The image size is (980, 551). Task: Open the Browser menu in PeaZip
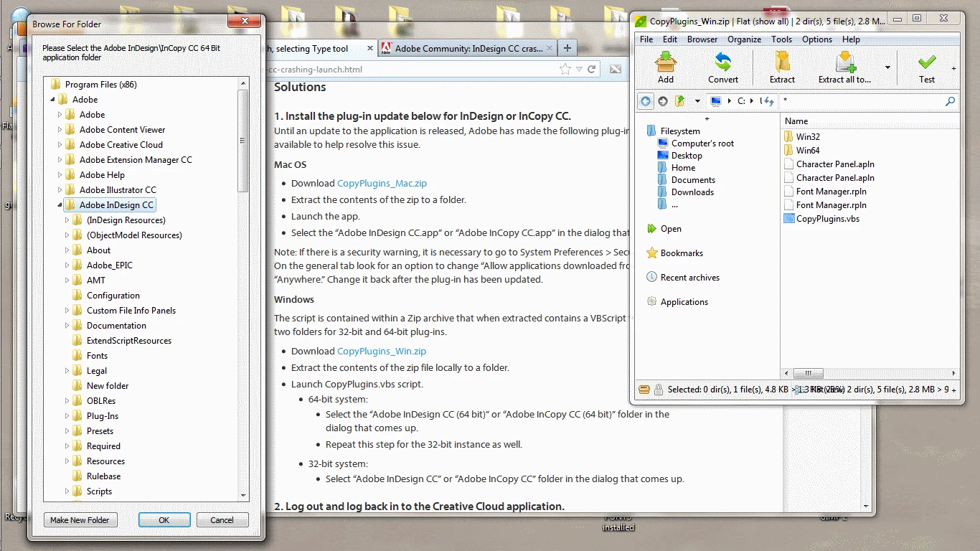pos(702,39)
